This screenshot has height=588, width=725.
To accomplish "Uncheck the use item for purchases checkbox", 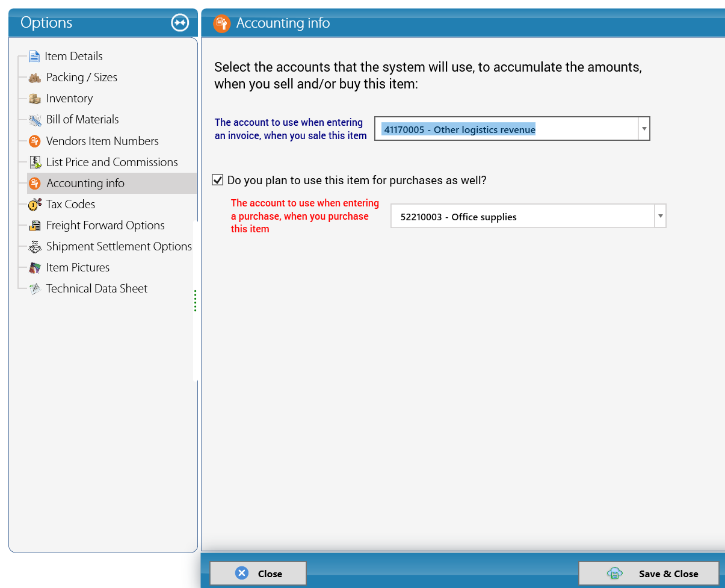I will coord(218,180).
